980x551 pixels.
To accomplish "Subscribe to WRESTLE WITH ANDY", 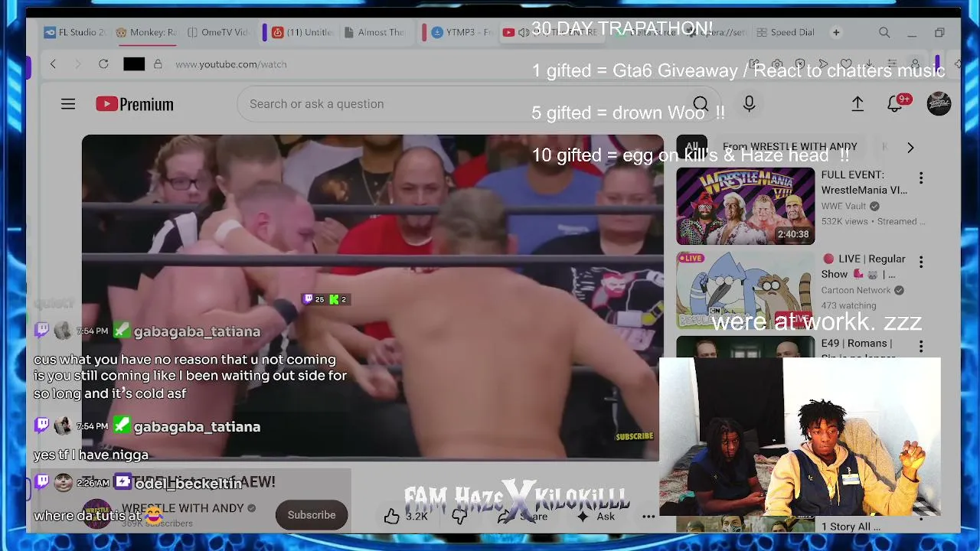I will click(312, 515).
